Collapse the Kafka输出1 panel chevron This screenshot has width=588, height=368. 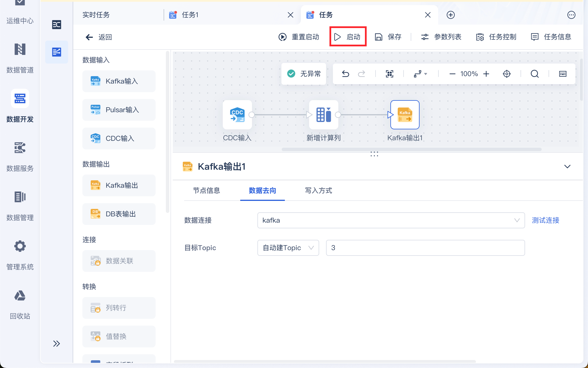tap(567, 167)
